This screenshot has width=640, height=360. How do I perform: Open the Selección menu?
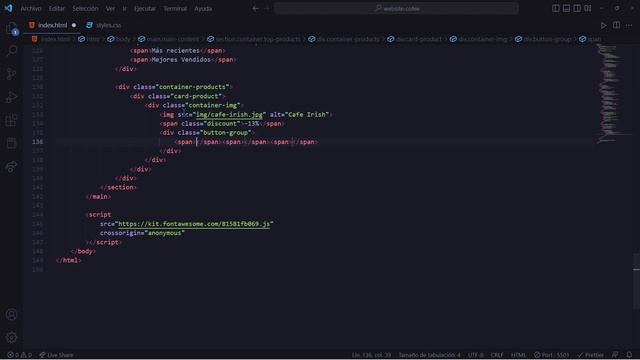85,8
